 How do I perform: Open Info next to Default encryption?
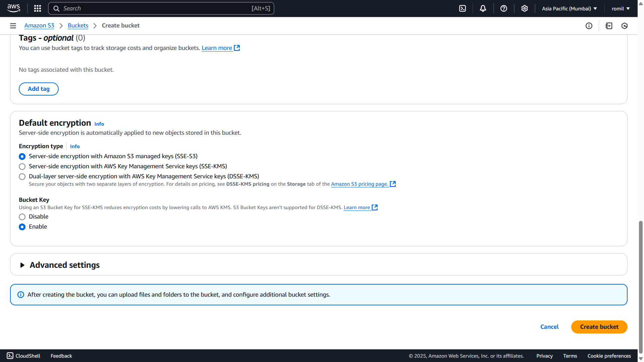(x=99, y=124)
